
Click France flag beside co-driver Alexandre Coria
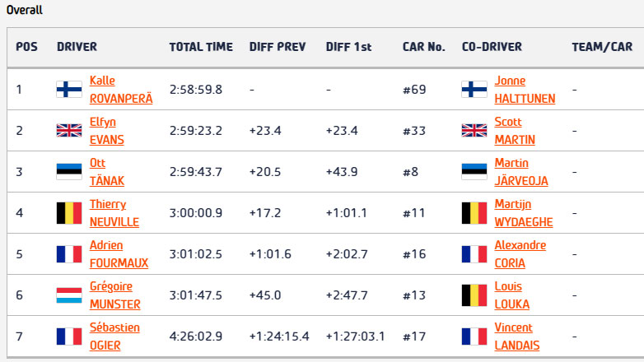click(x=474, y=254)
